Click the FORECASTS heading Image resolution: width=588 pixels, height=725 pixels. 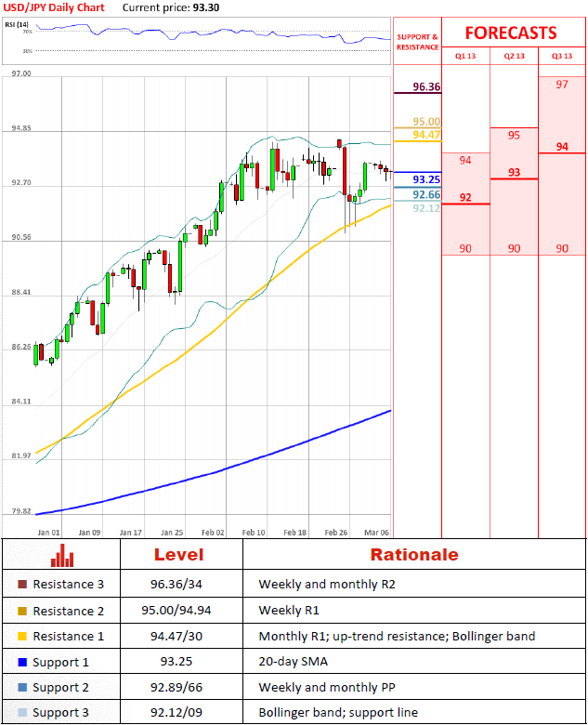pos(511,33)
